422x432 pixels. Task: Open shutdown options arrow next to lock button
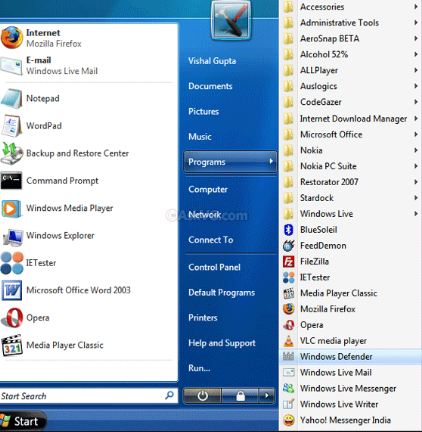tap(267, 396)
